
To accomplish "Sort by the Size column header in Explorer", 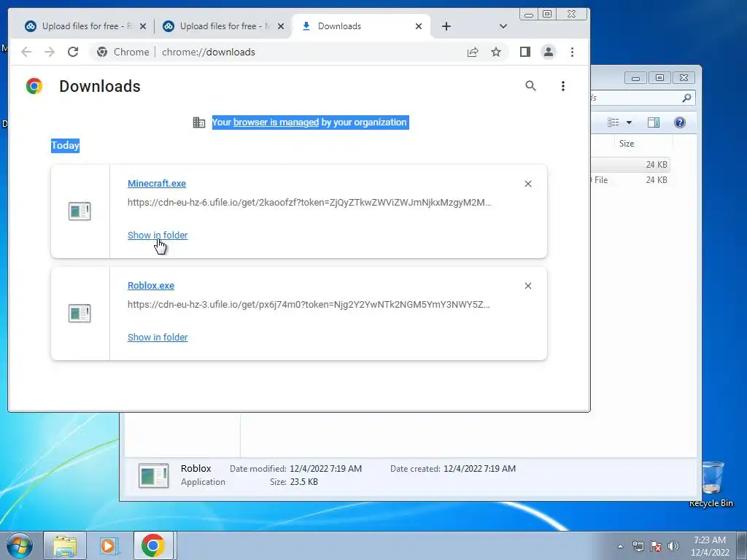I will [x=627, y=144].
